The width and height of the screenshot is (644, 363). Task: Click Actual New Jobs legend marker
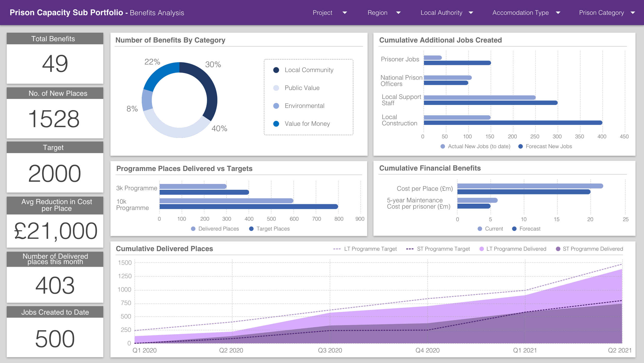pos(443,146)
